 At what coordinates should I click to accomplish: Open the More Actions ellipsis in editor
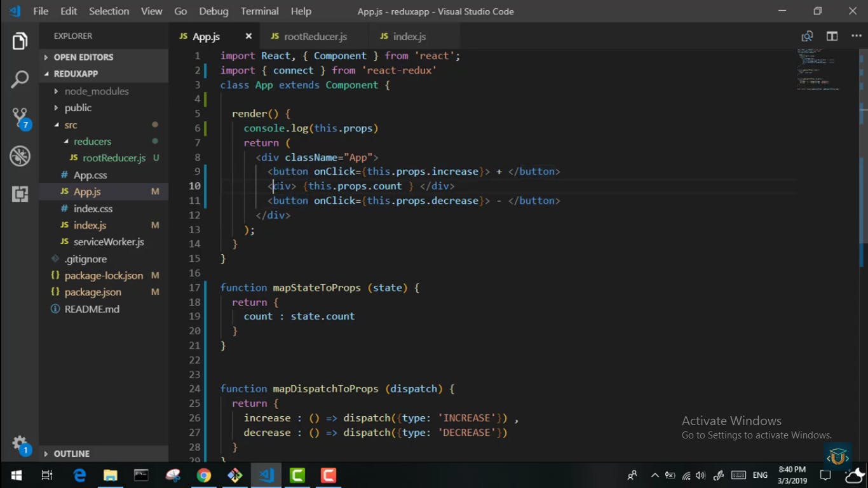[x=856, y=36]
